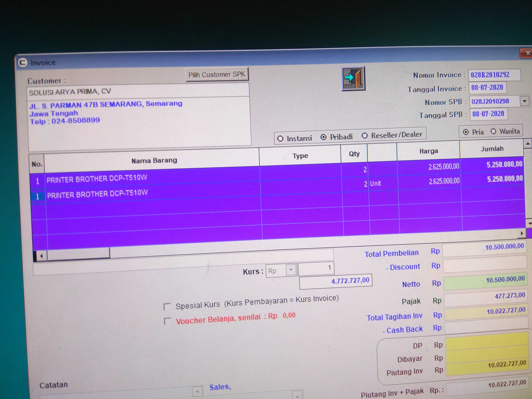Click the Invoice window title icon
The height and width of the screenshot is (399, 532).
coord(23,63)
